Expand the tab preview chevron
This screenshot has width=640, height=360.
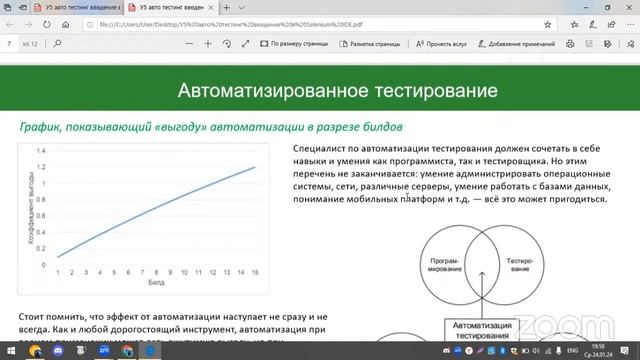coord(241,7)
